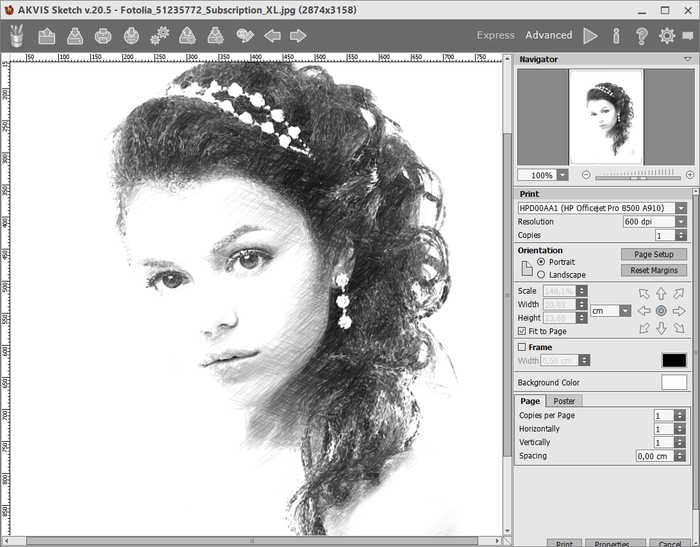Open the cm units dropdown
The height and width of the screenshot is (547, 700).
[x=625, y=311]
